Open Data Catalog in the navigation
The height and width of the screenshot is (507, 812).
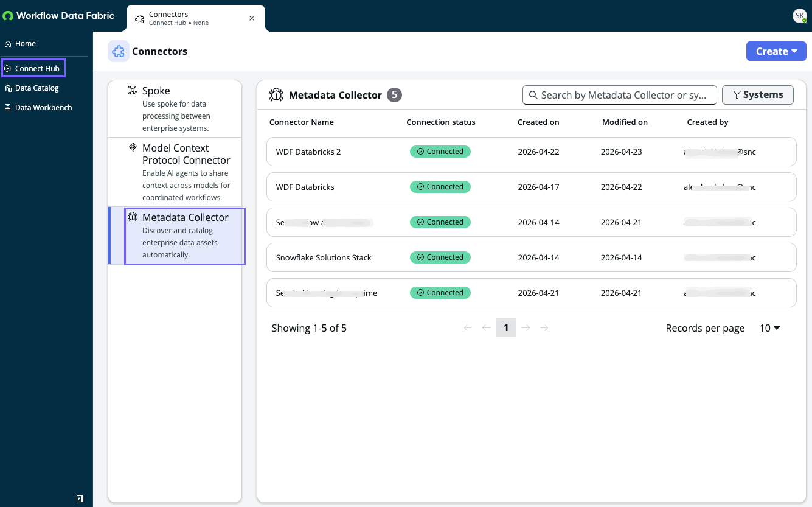[36, 88]
